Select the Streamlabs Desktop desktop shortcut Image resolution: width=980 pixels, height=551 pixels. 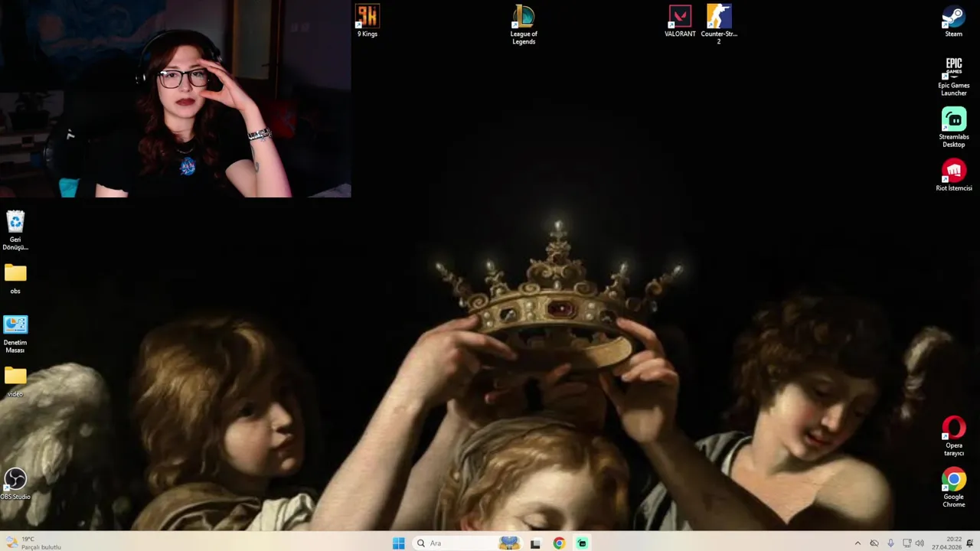tap(953, 127)
